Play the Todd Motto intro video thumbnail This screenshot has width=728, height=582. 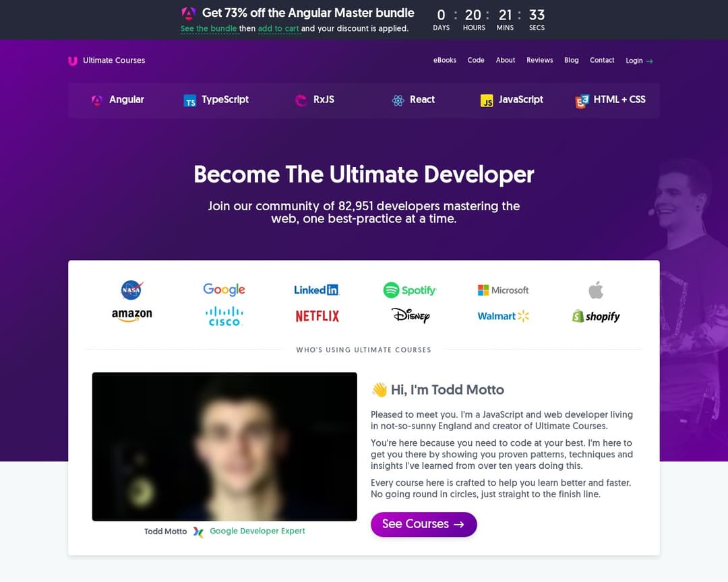(224, 447)
